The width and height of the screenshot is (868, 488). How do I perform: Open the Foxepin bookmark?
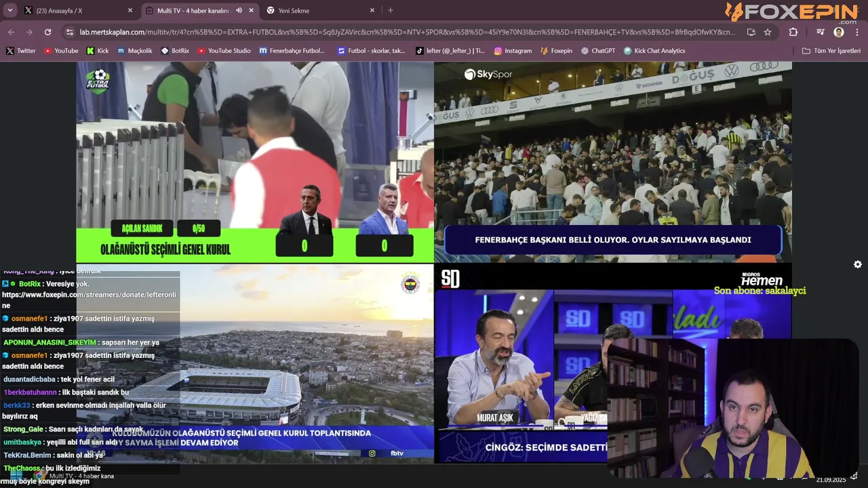[557, 51]
